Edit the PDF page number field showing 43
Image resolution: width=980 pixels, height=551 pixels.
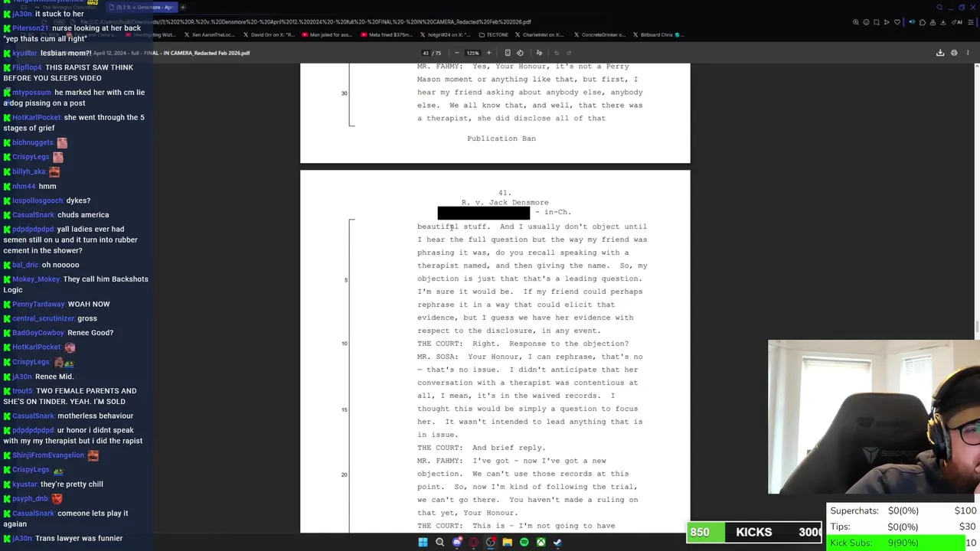click(x=426, y=53)
